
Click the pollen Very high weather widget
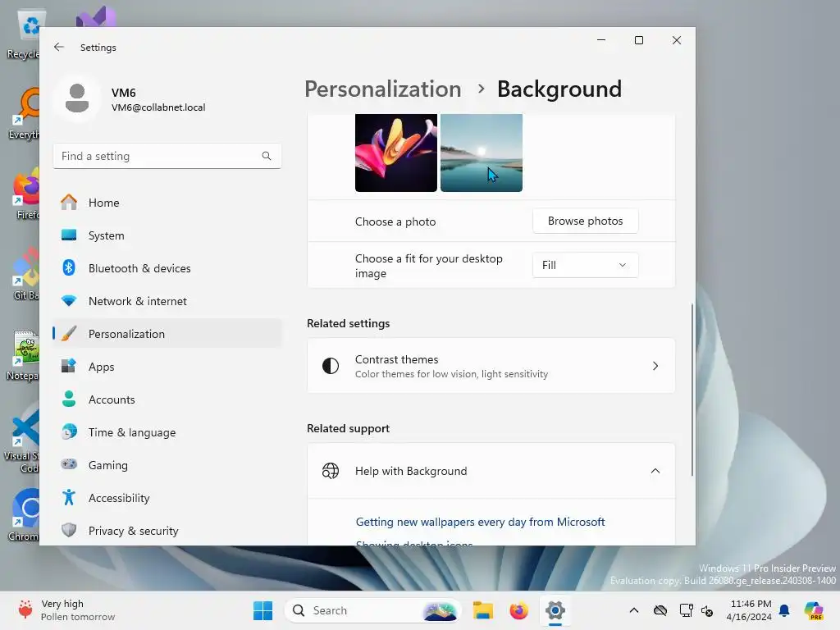point(67,610)
